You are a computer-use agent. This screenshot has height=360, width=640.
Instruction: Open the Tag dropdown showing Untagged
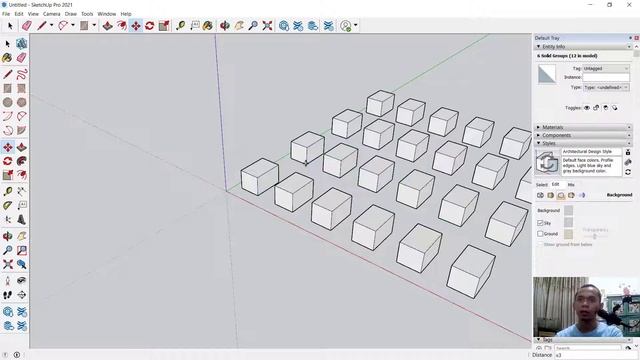click(x=606, y=69)
